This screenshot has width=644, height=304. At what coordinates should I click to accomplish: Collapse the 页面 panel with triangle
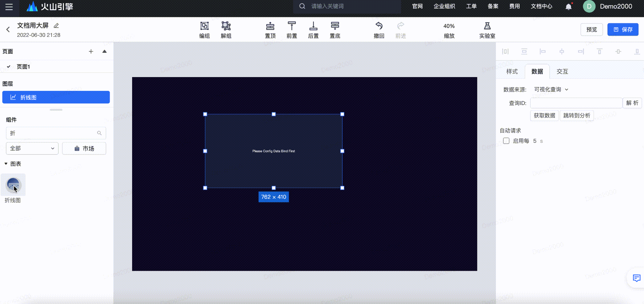(x=104, y=51)
